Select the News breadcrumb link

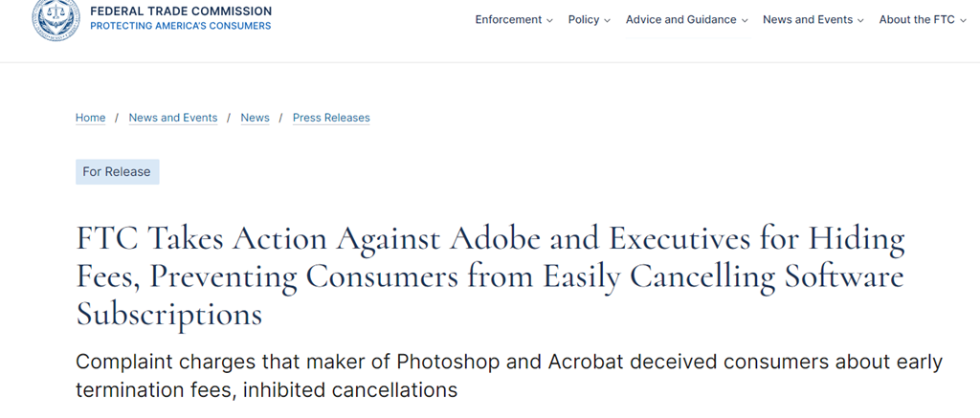pos(255,118)
